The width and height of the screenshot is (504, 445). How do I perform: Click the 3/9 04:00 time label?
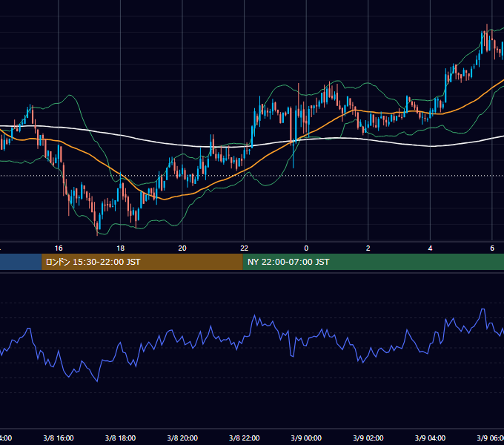click(x=430, y=438)
